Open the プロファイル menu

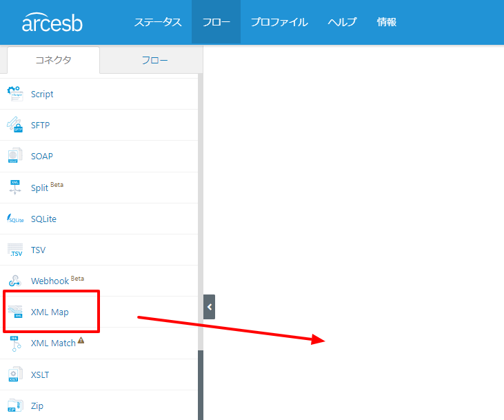click(279, 22)
